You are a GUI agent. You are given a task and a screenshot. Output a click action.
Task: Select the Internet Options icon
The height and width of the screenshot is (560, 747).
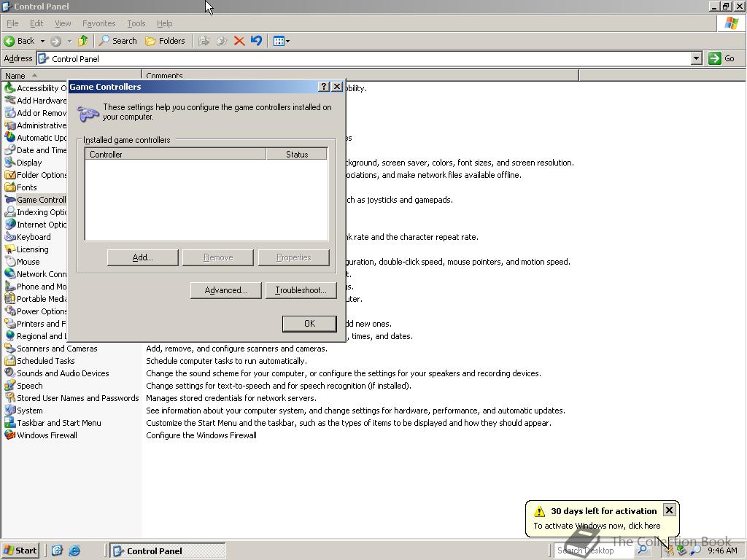[9, 225]
